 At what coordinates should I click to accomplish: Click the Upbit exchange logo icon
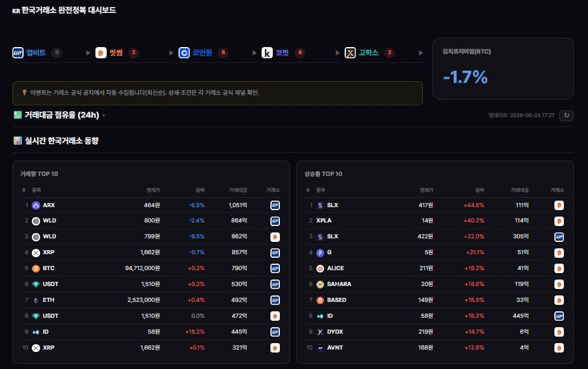pyautogui.click(x=18, y=53)
